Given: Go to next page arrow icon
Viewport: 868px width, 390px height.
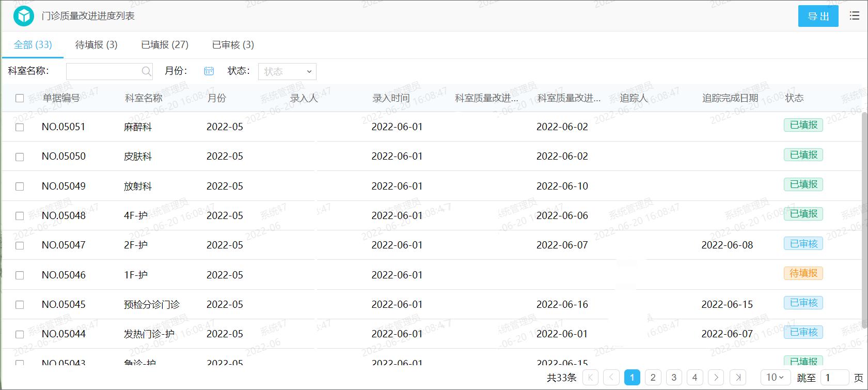Looking at the screenshot, I should tap(716, 378).
